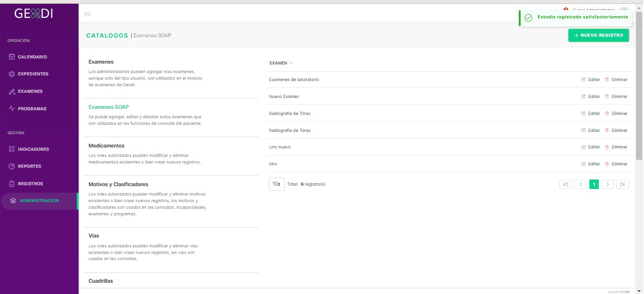Open the page size dropdown showing 10
This screenshot has height=294, width=644.
tap(277, 184)
